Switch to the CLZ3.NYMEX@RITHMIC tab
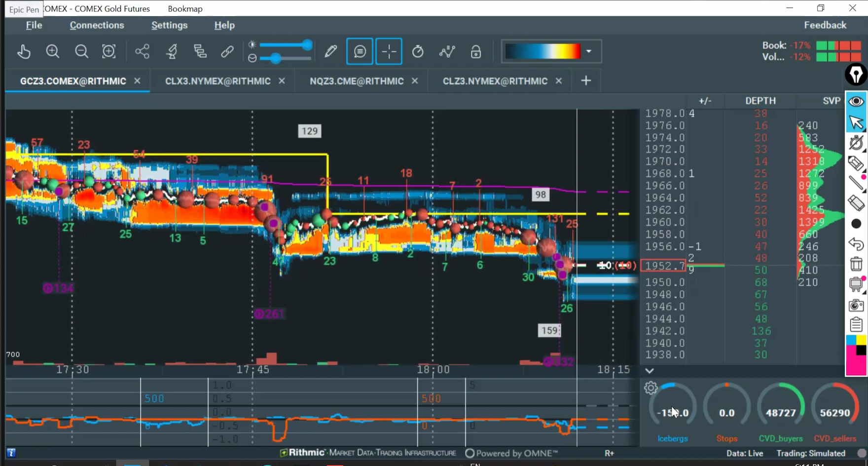This screenshot has width=868, height=466. click(495, 81)
